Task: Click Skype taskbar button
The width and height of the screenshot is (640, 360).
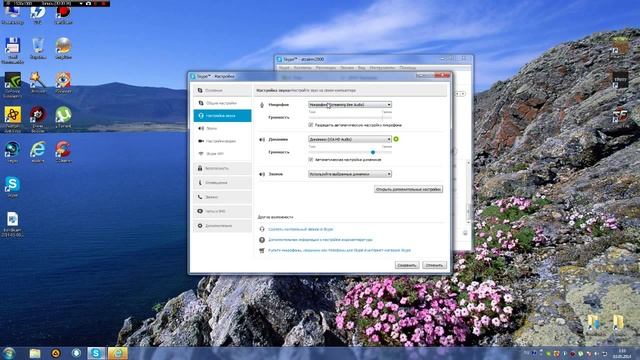Action: click(96, 353)
